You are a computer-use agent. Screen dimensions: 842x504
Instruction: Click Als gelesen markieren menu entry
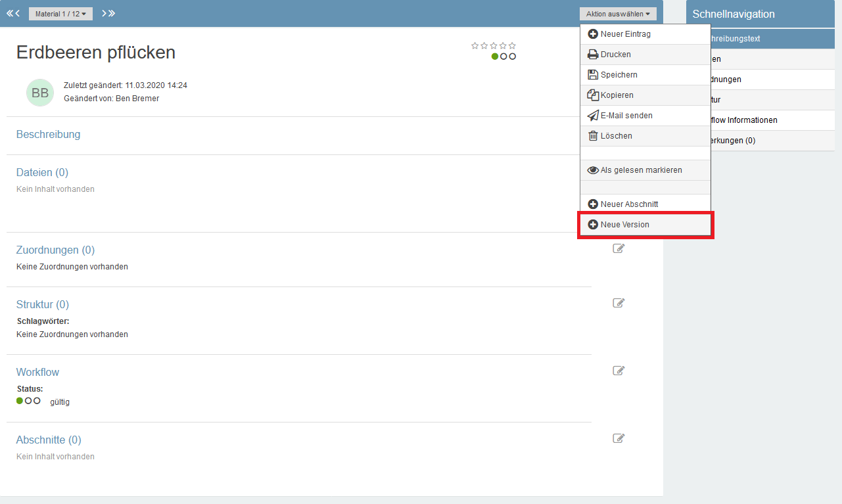[x=645, y=170]
